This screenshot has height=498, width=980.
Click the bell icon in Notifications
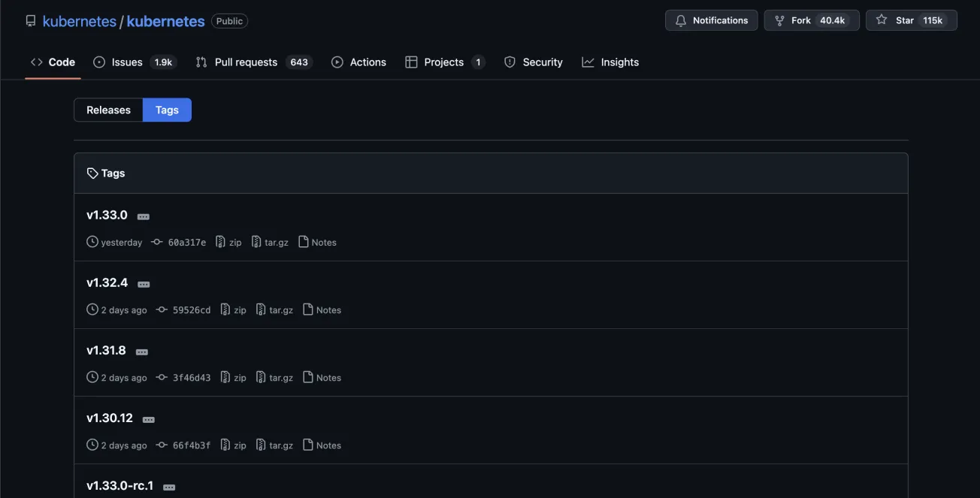click(681, 20)
